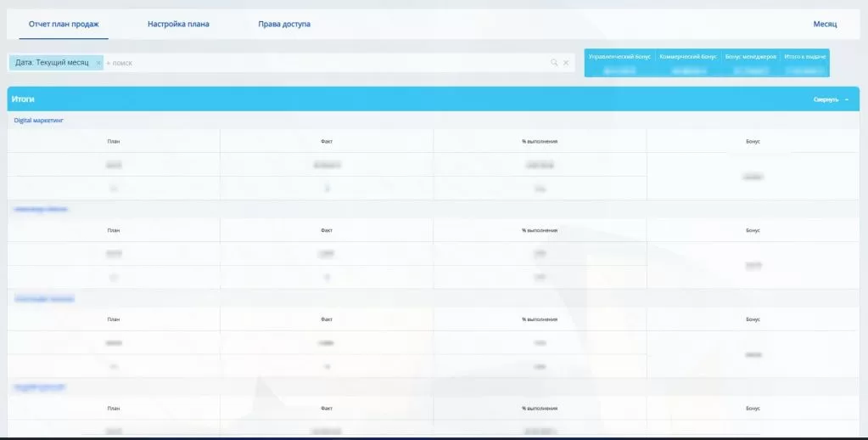Image resolution: width=868 pixels, height=440 pixels.
Task: Click the Дата: Текущий месяц filter chip
Action: coord(52,63)
